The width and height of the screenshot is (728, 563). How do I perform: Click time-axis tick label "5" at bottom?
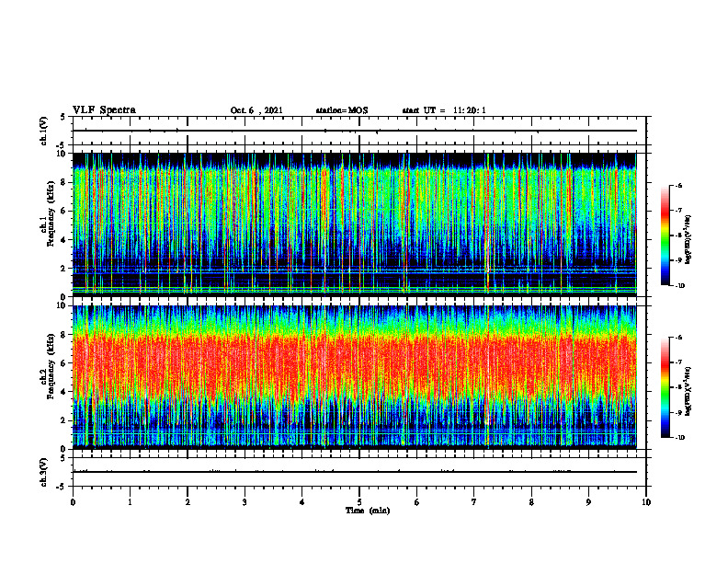(359, 502)
